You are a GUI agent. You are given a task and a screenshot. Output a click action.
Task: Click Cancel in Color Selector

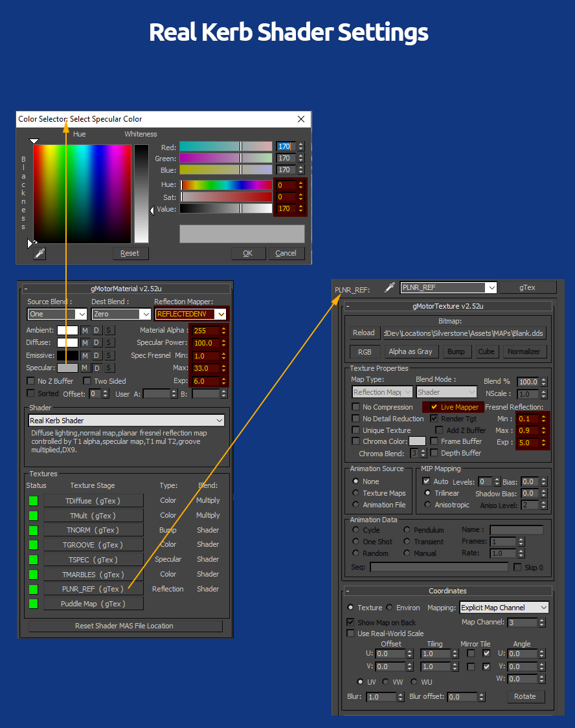point(286,254)
